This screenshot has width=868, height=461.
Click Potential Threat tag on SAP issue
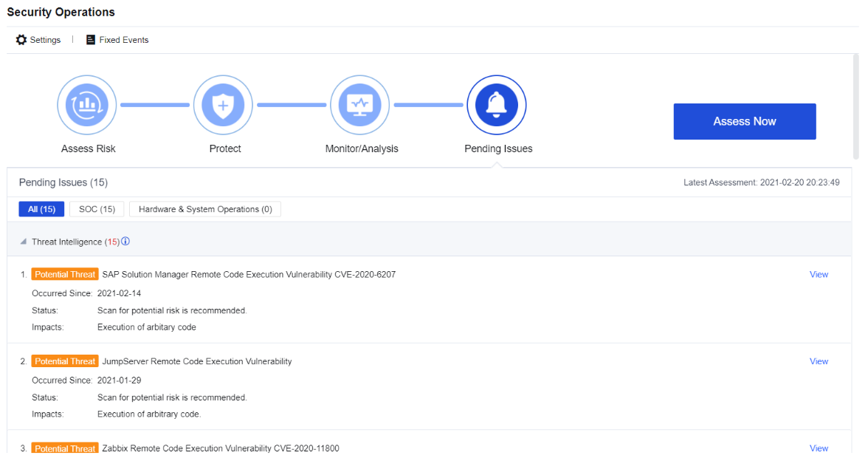coord(64,274)
